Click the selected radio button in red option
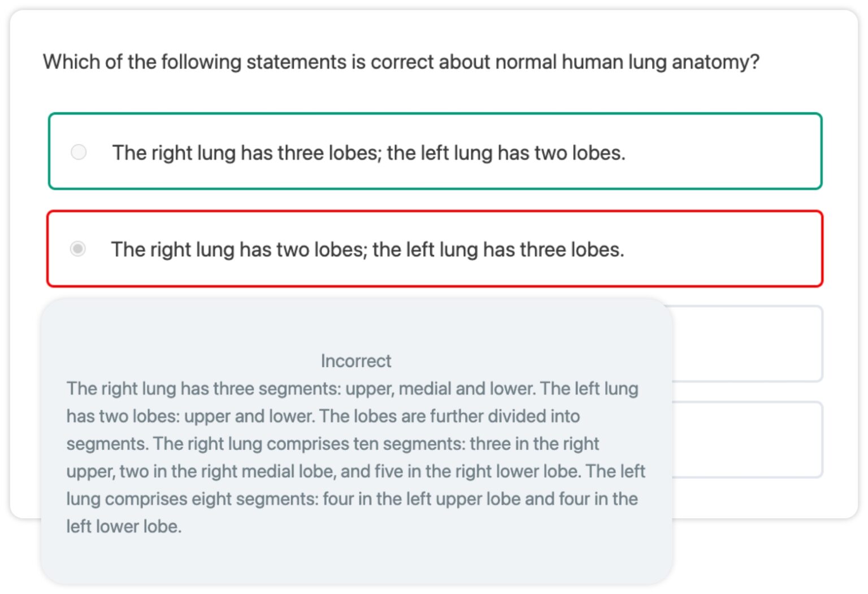Screen dimensions: 868x594 pyautogui.click(x=78, y=248)
